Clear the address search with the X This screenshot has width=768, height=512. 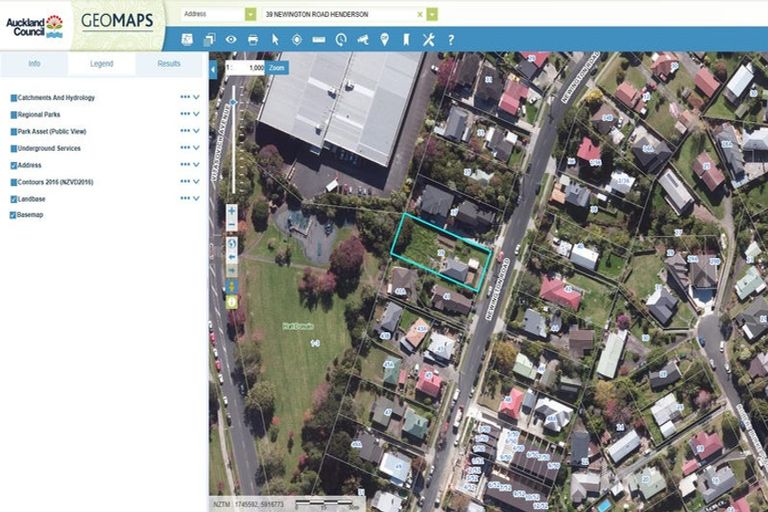click(420, 15)
